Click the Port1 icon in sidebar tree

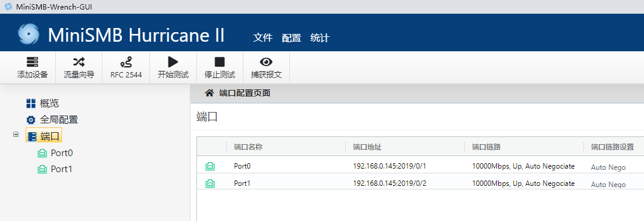pos(42,169)
